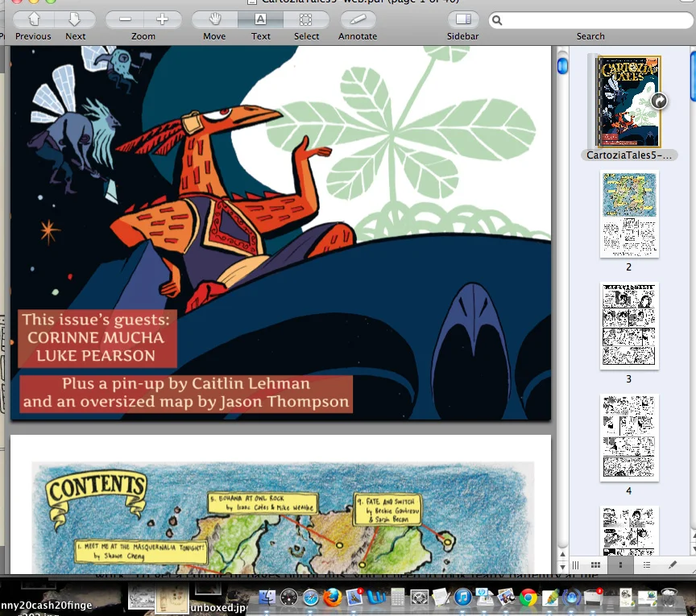
Task: Click the down arrow of document scrollbar
Action: pyautogui.click(x=562, y=567)
